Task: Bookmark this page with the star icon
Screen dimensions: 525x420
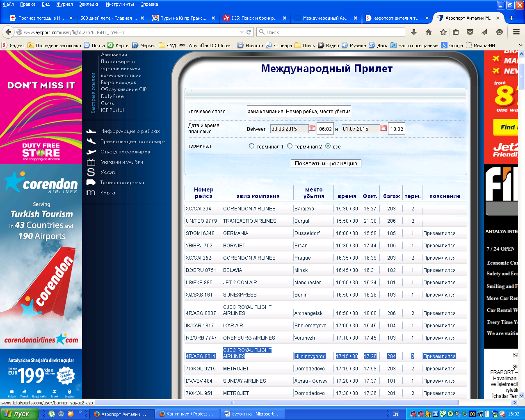Action: coord(443,32)
